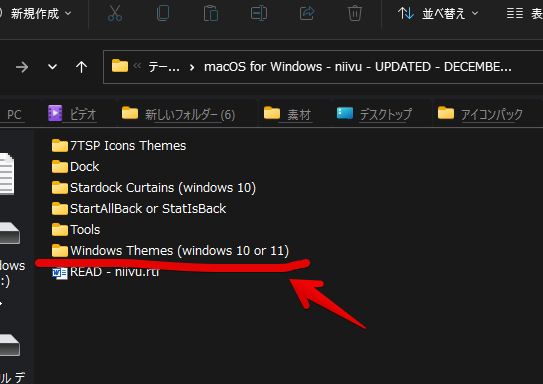
Task: Open 新しいフォルダー (6) quick link
Action: point(178,114)
